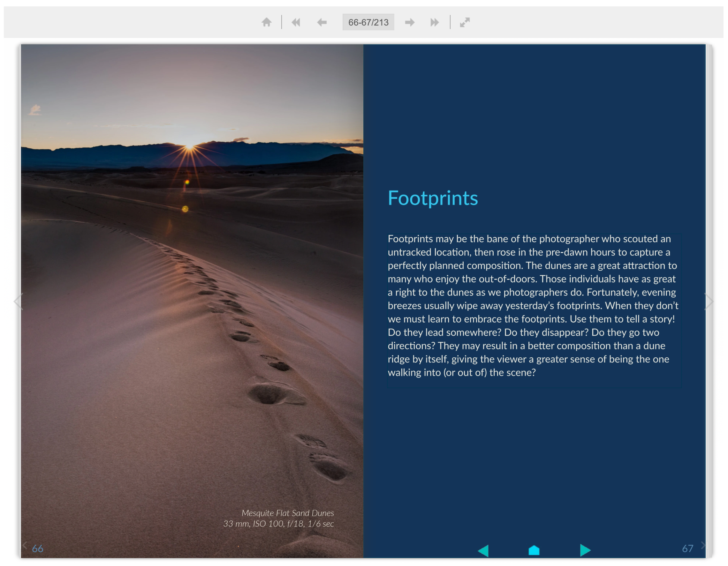Click the Footprints heading
Viewport: 728px width, 566px height.
(433, 198)
